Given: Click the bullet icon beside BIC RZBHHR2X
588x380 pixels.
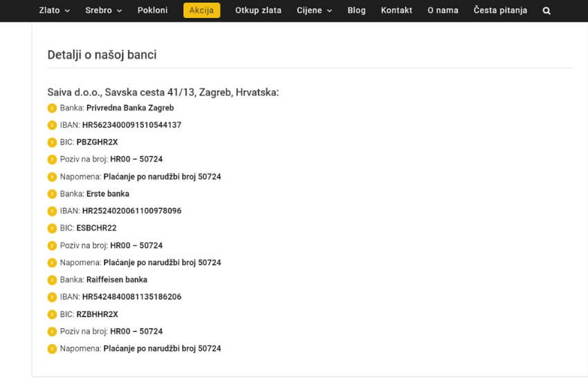Looking at the screenshot, I should coord(52,314).
